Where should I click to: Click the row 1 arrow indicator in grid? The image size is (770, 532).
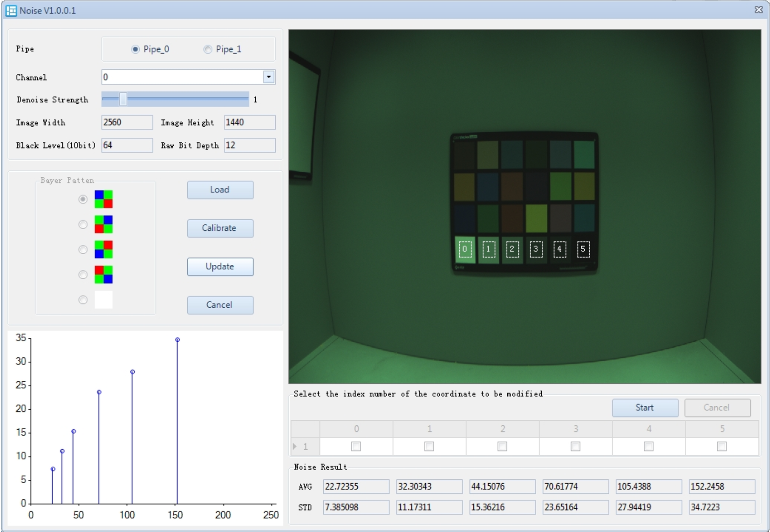click(295, 446)
